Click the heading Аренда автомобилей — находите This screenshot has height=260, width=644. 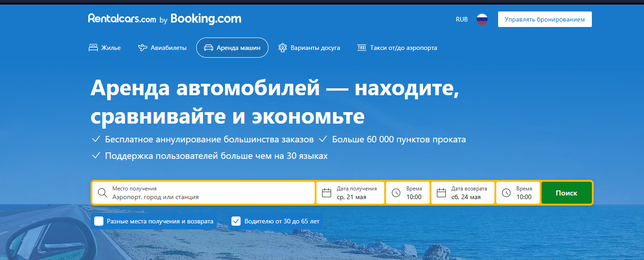[x=274, y=88]
